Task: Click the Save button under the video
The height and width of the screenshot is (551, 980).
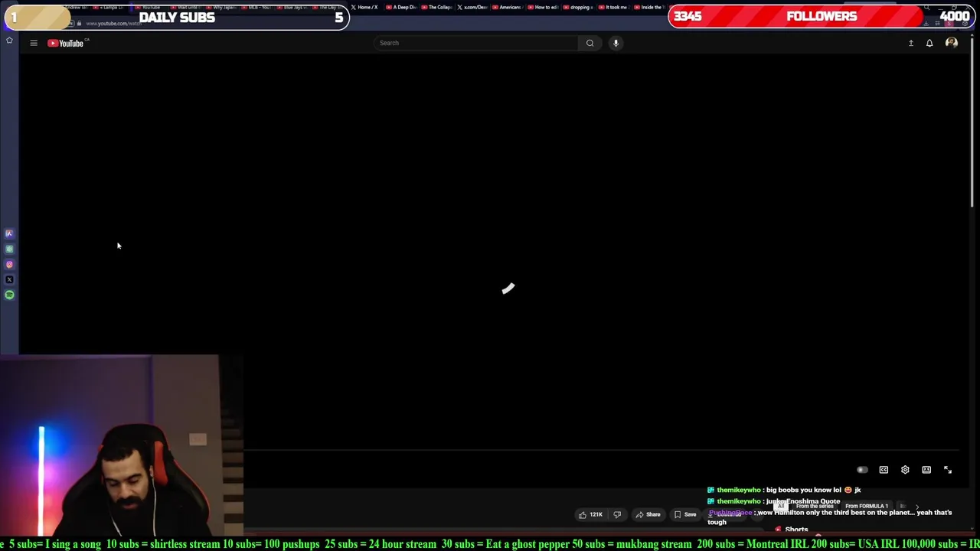Action: pos(685,514)
